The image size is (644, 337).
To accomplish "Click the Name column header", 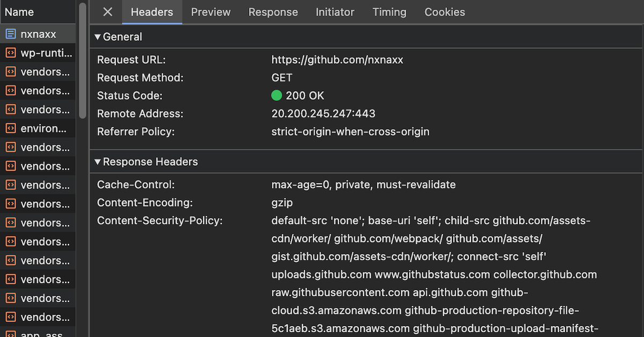I will point(19,12).
